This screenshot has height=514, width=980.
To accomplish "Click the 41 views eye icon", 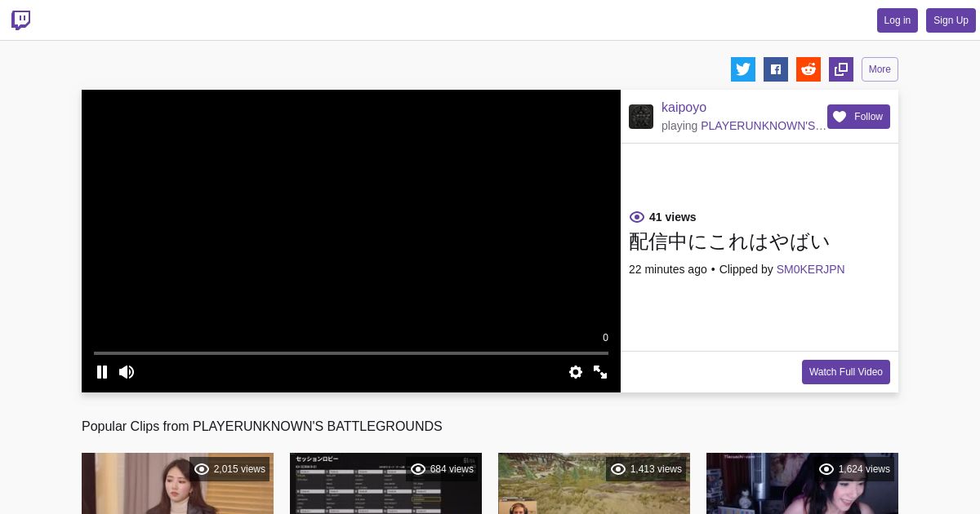I will click(x=637, y=217).
